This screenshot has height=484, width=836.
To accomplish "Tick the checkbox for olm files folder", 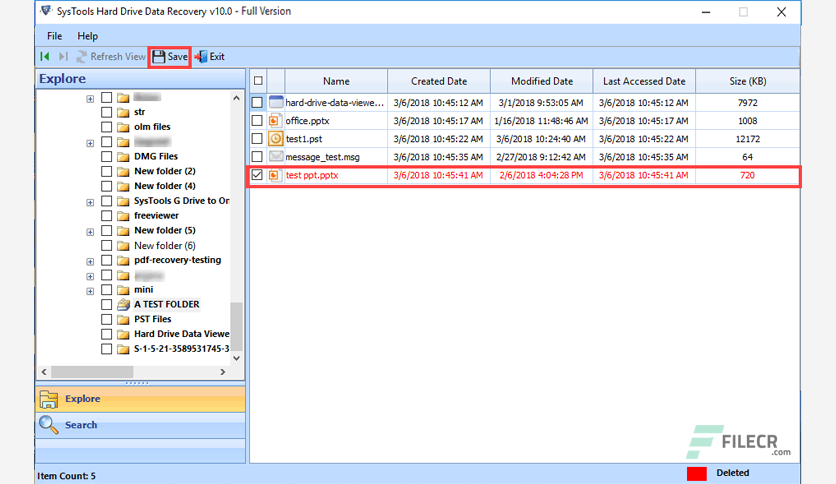I will [x=107, y=127].
